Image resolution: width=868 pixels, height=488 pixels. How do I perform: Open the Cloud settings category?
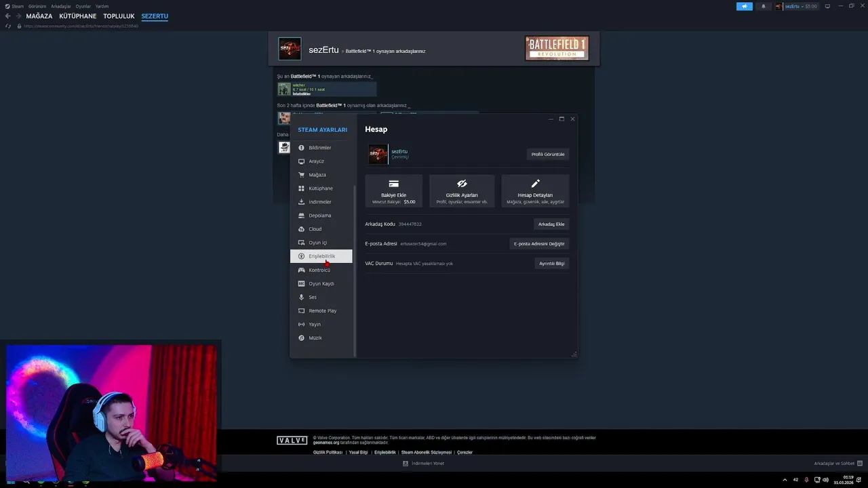click(x=321, y=229)
